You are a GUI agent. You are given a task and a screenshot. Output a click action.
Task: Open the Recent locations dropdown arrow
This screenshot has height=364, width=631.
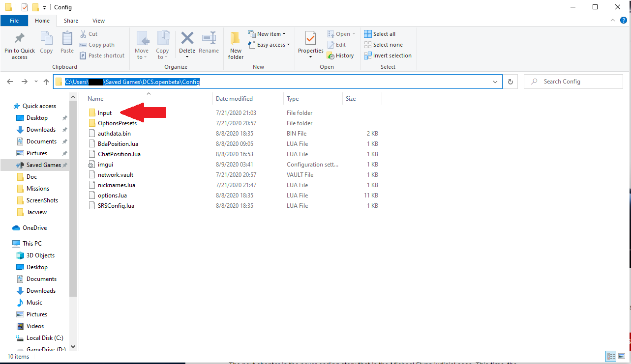[36, 82]
